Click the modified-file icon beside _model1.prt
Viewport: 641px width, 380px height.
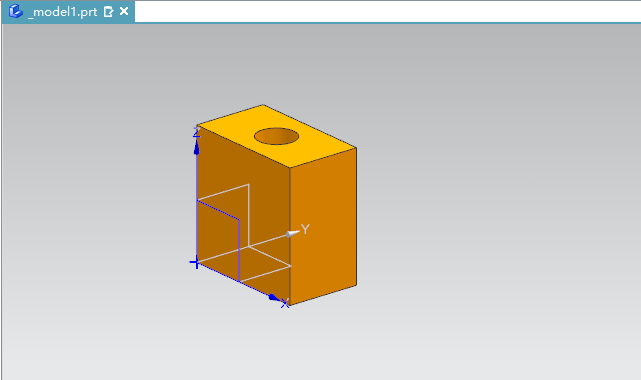click(108, 11)
